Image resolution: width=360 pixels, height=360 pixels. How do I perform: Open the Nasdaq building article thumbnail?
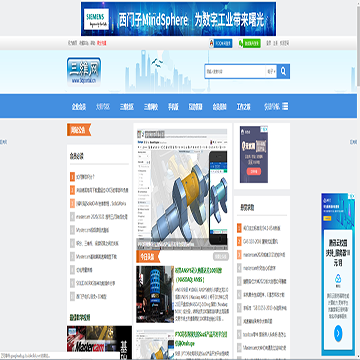[155, 294]
